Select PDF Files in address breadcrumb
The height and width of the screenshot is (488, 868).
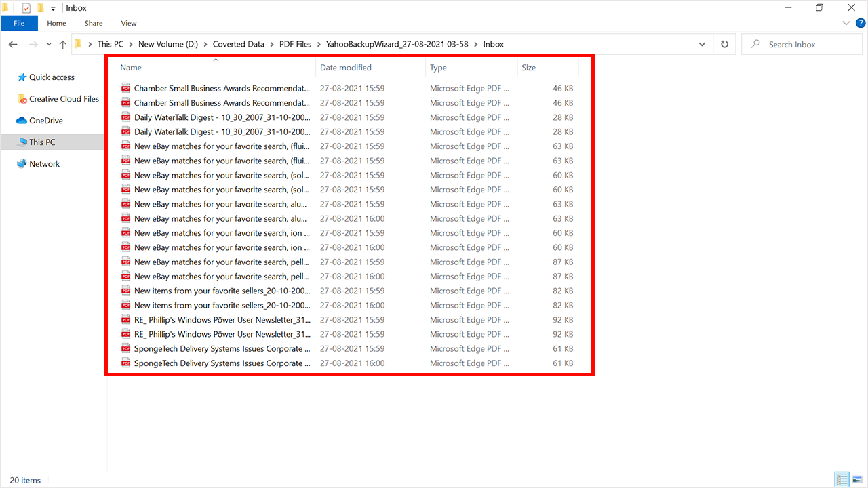point(295,44)
